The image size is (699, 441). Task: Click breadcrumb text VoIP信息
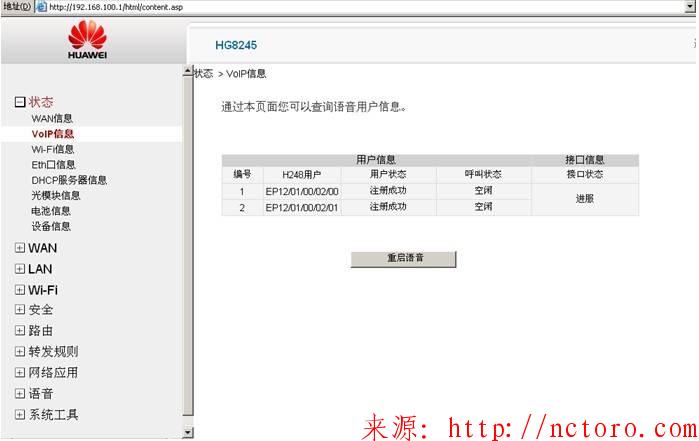click(x=246, y=74)
